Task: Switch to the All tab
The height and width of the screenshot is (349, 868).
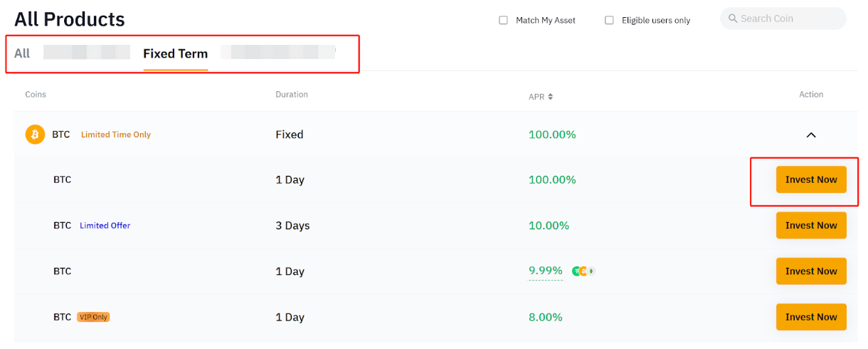Action: click(x=22, y=53)
